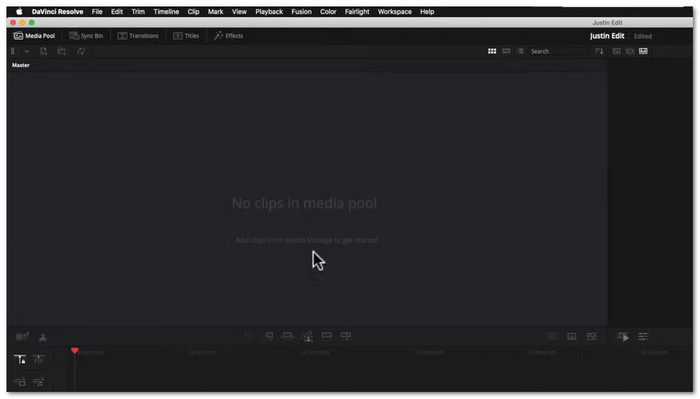This screenshot has height=399, width=700.
Task: Expand the bin list dropdown chevron
Action: [x=27, y=51]
